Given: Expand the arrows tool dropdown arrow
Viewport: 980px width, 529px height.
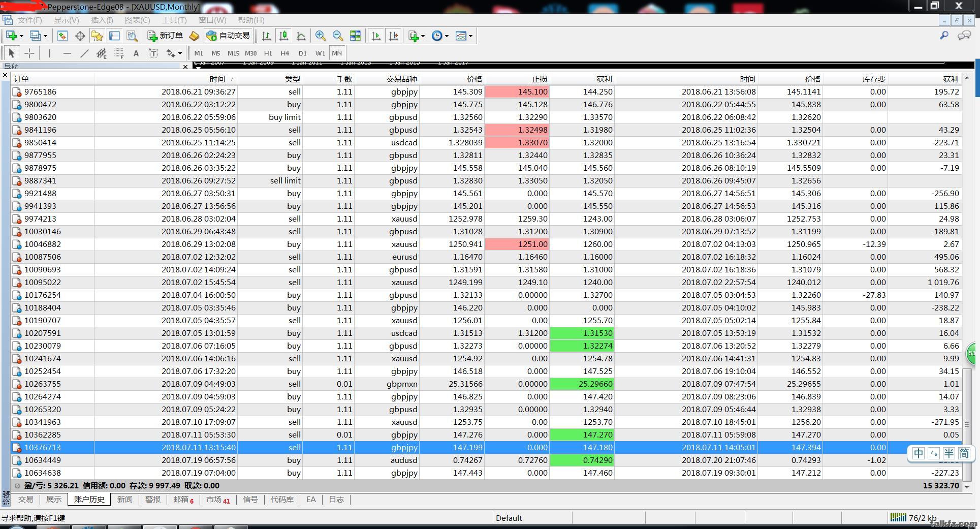Looking at the screenshot, I should pos(180,53).
